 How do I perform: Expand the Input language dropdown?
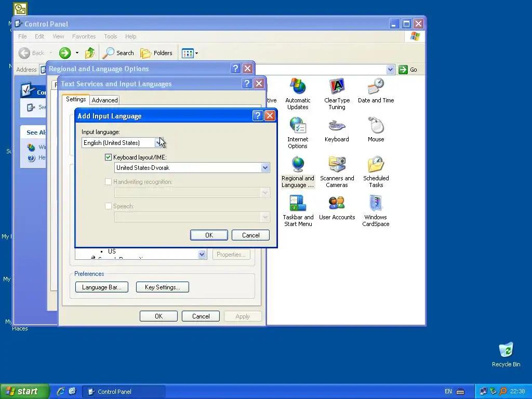tap(159, 142)
